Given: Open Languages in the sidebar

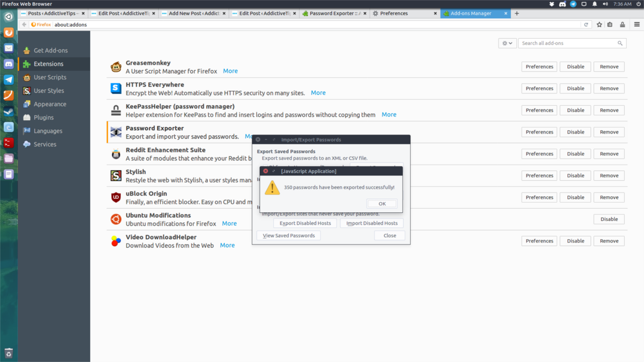Looking at the screenshot, I should (54, 131).
